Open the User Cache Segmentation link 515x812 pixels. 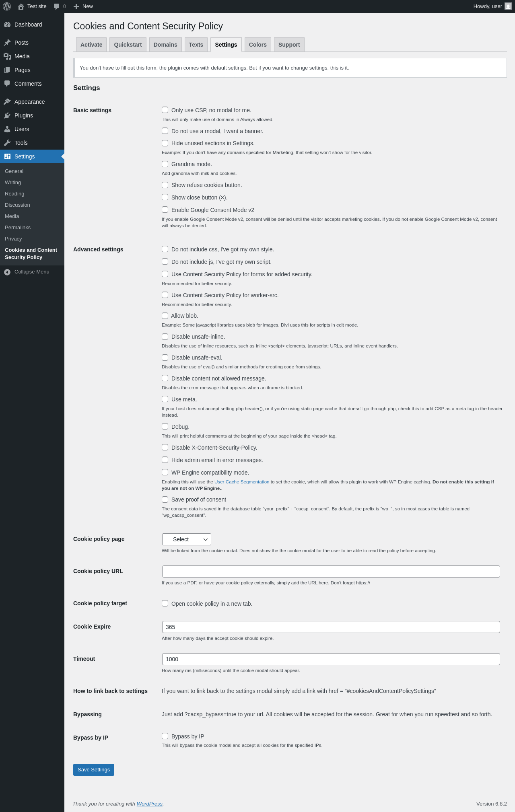242,482
